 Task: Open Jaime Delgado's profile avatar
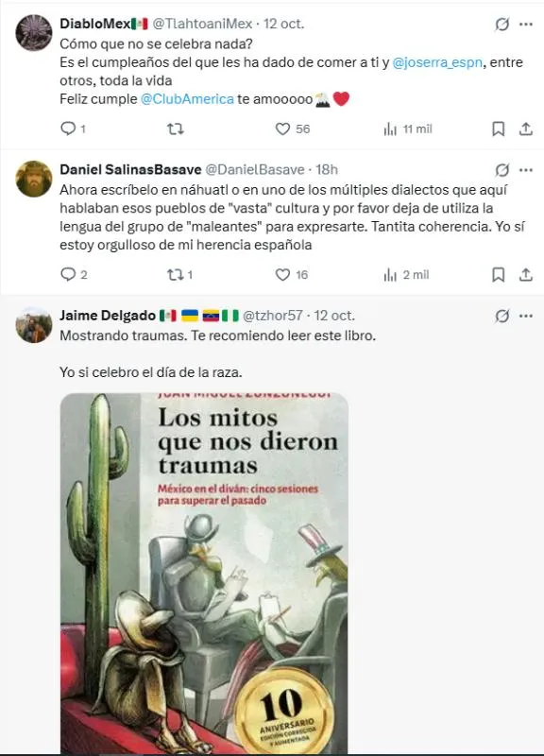coord(34,324)
